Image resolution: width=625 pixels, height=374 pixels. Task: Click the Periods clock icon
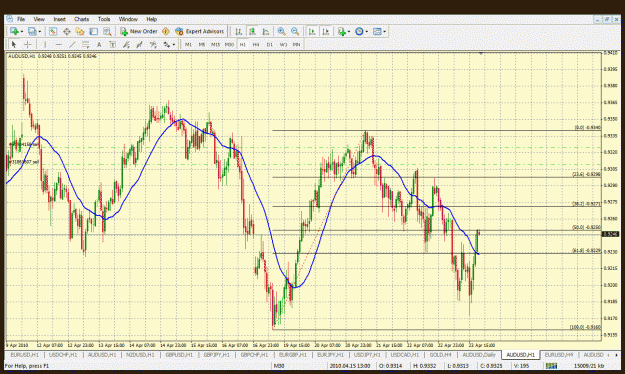(359, 31)
